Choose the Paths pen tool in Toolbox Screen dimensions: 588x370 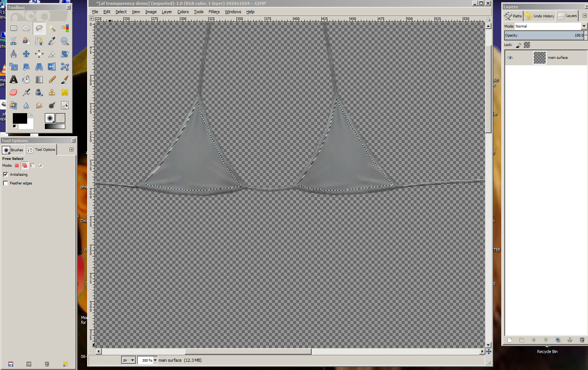39,41
